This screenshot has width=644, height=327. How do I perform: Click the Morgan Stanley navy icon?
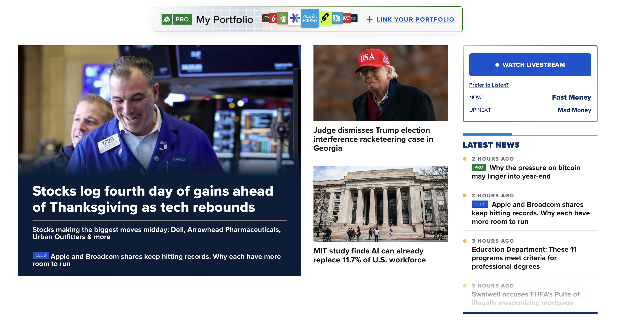coord(354,18)
